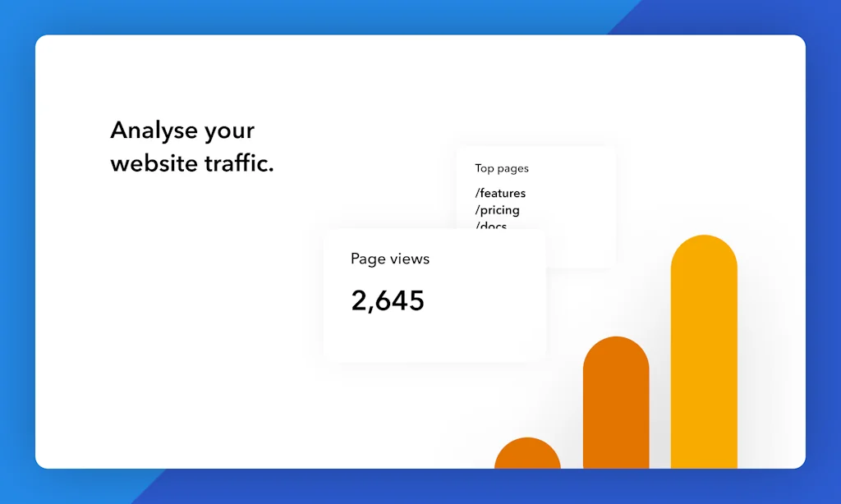Click the page views value 2,645
The height and width of the screenshot is (504, 841).
[388, 300]
